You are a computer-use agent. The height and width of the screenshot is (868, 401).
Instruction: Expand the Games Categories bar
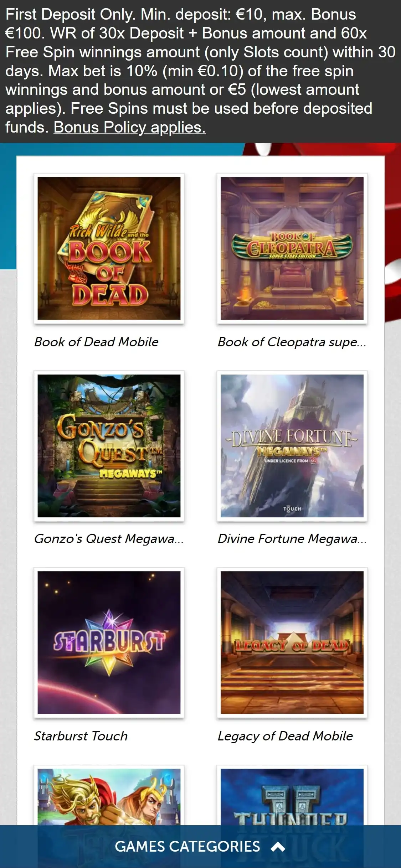pyautogui.click(x=200, y=847)
